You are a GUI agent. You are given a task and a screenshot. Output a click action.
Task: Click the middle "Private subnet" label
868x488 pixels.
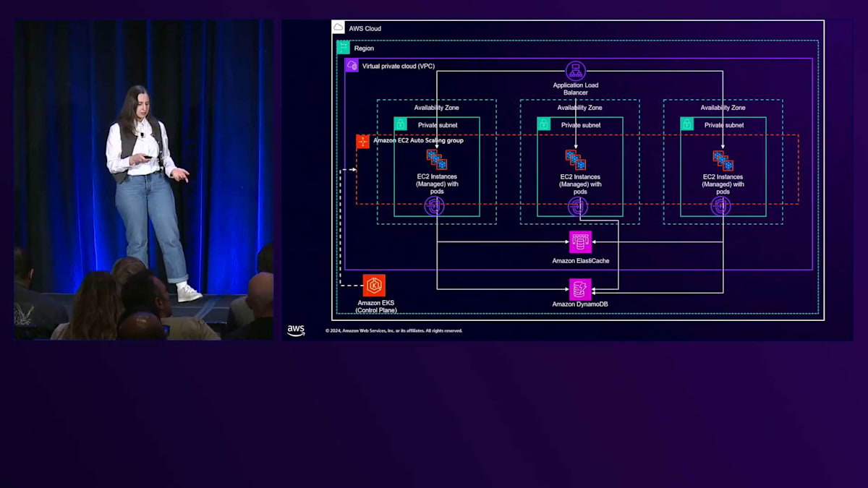click(x=581, y=125)
